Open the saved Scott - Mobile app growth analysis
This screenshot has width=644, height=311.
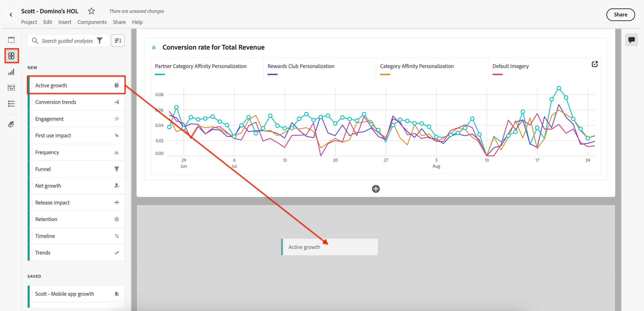pyautogui.click(x=76, y=294)
